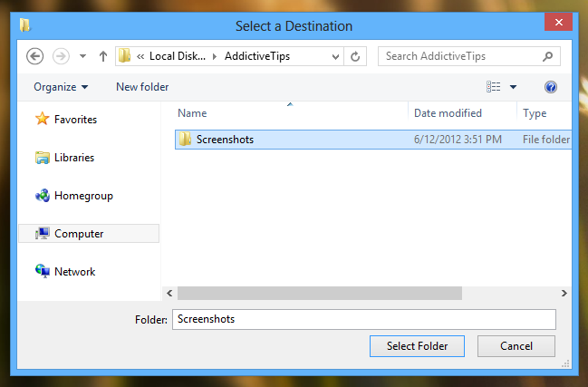This screenshot has width=588, height=387.
Task: Open the recent locations dropdown arrow
Action: click(82, 56)
